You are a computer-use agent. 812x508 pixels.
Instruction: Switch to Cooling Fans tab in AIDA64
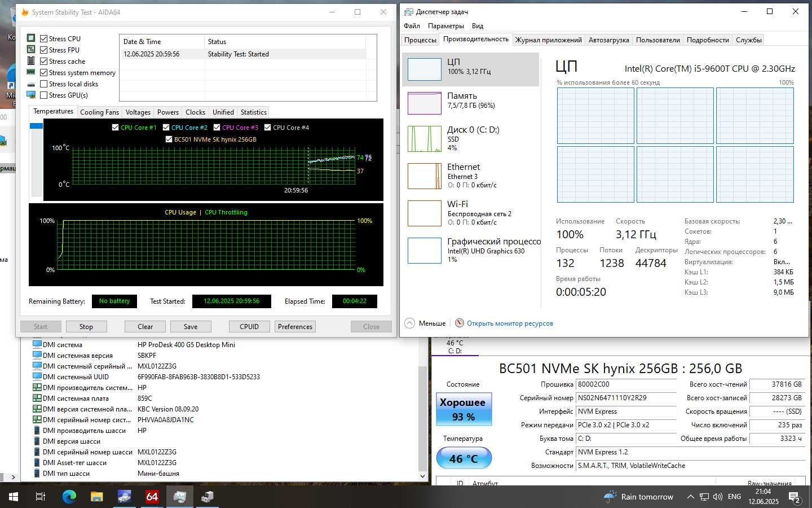[x=99, y=112]
